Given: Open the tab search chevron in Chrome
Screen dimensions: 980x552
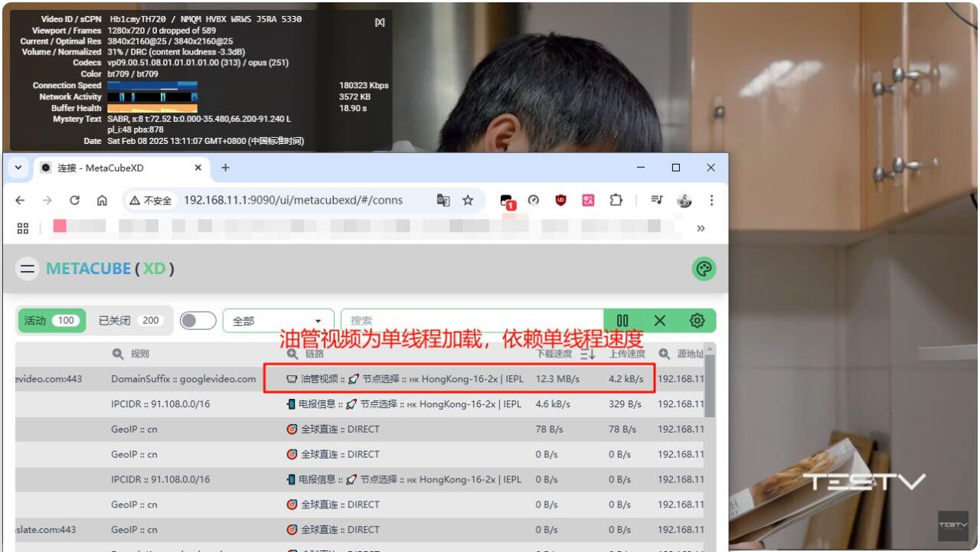Looking at the screenshot, I should [x=18, y=168].
